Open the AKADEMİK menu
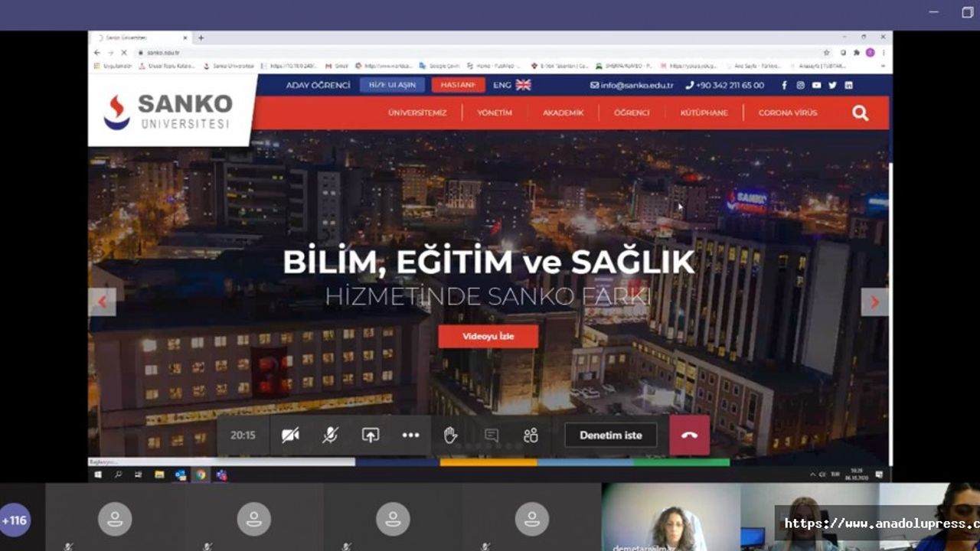Screen dimensions: 980x551 563,112
